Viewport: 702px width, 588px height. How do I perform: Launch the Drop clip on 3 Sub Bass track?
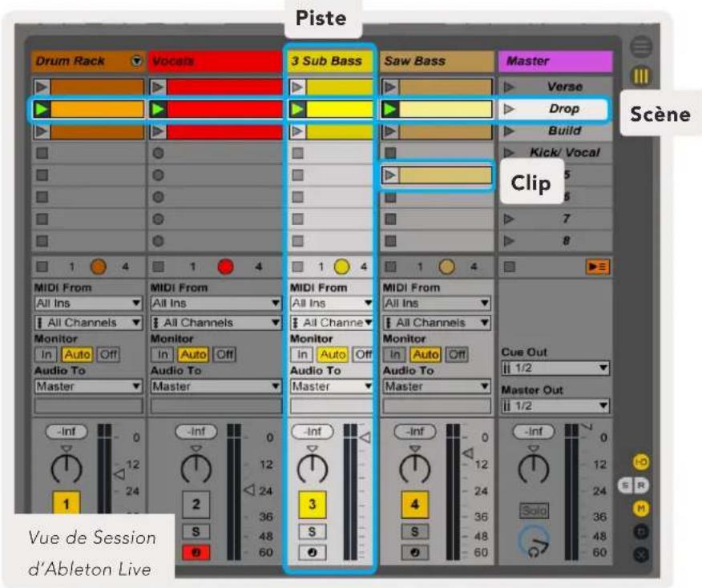(298, 109)
